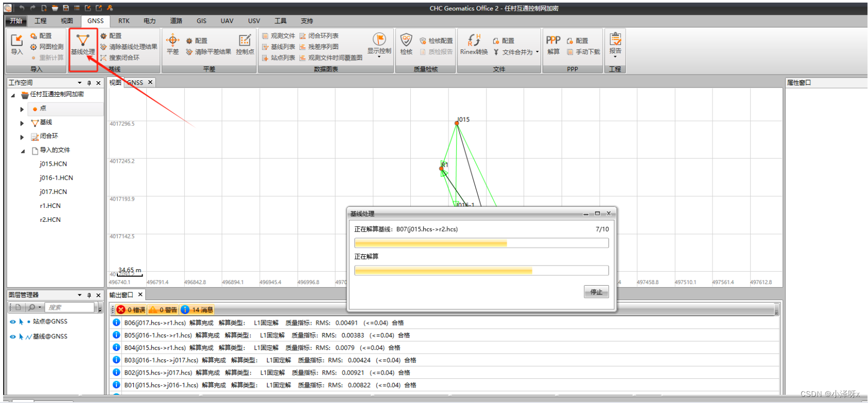The width and height of the screenshot is (868, 403).
Task: Open 文件合并为 merge files dropdown
Action: click(516, 52)
